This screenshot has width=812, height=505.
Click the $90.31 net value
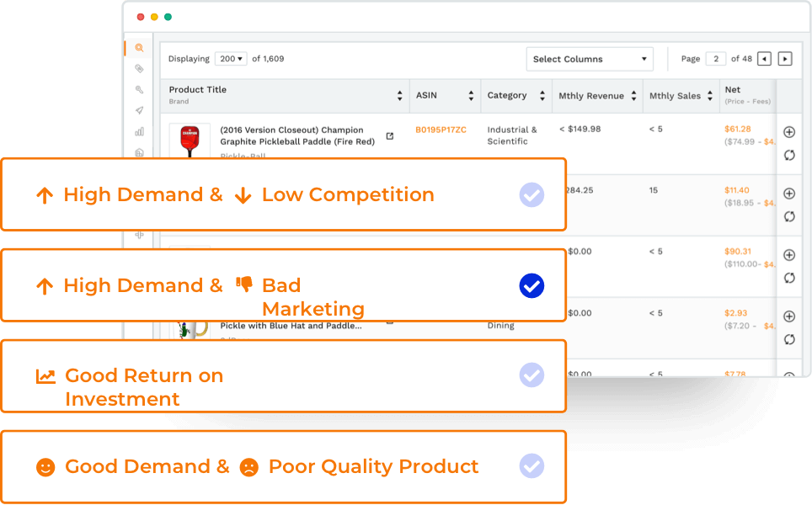click(x=737, y=252)
